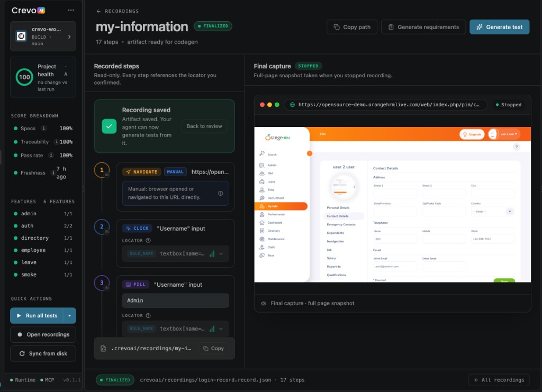Click the green Recording saved checkmark icon

point(109,126)
